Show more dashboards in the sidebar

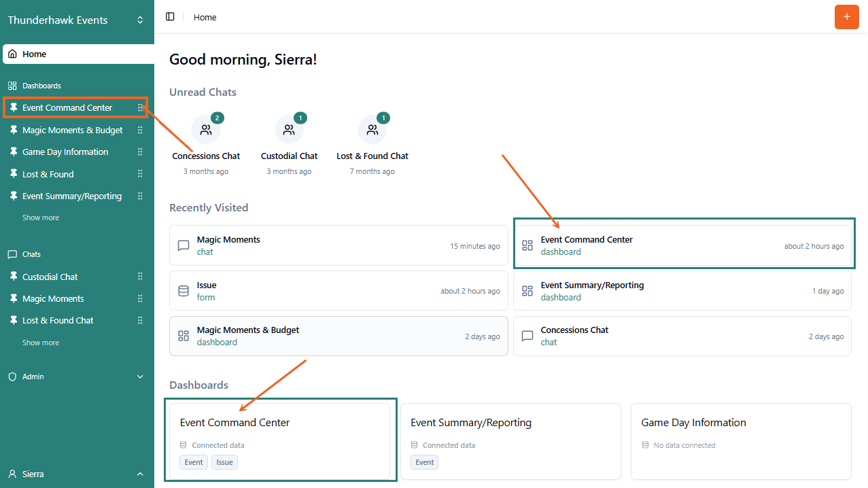pyautogui.click(x=41, y=217)
